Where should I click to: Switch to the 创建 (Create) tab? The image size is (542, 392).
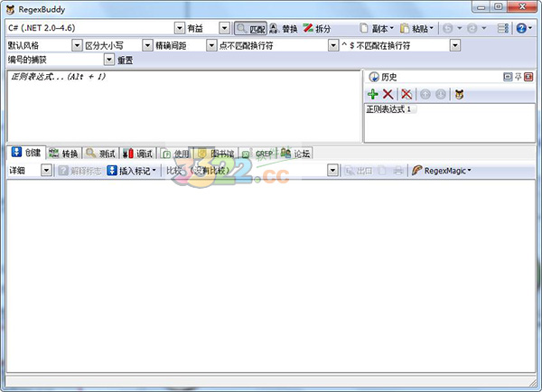[x=26, y=153]
